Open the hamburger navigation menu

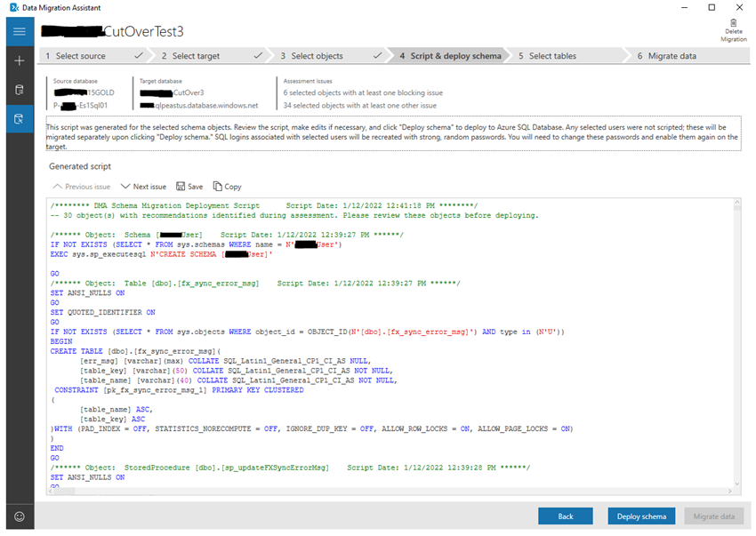click(19, 31)
